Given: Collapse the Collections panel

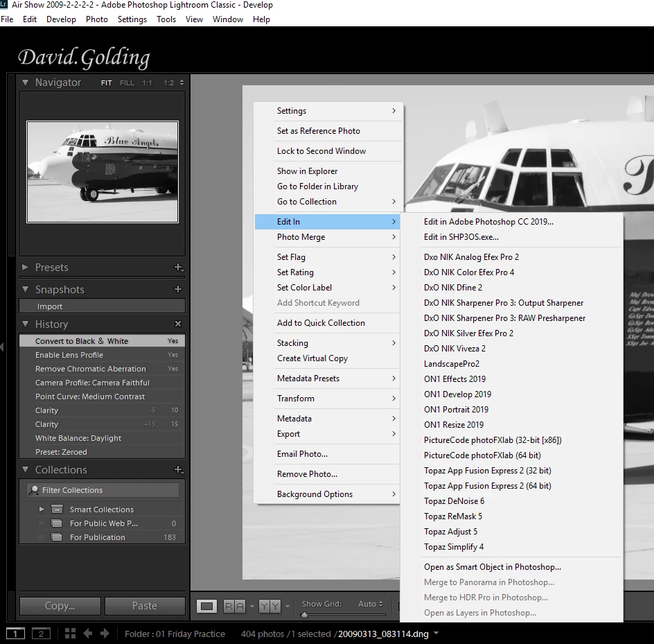Looking at the screenshot, I should click(x=26, y=469).
